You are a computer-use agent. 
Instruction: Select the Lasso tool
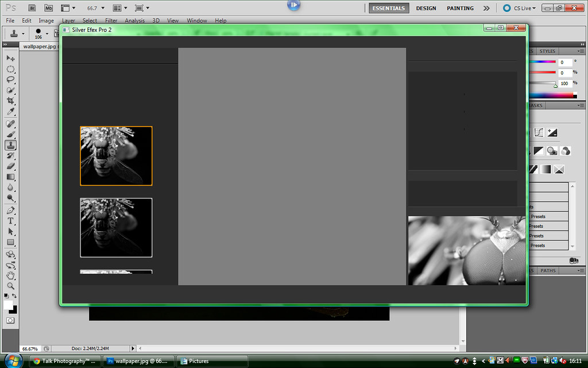[10, 79]
